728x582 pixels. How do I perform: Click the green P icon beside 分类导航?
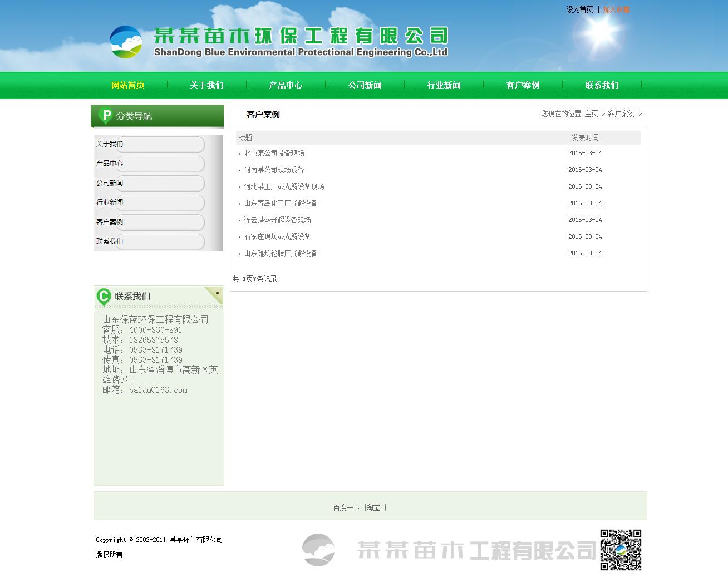coord(105,116)
